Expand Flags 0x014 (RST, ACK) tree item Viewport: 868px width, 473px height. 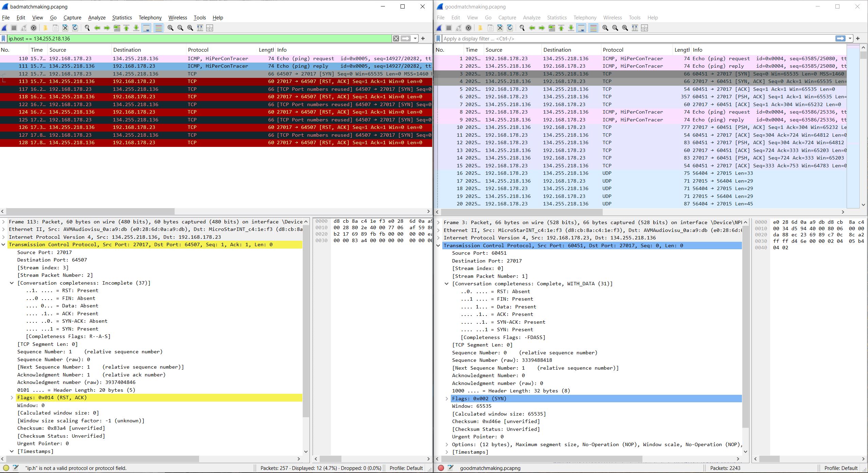tap(12, 398)
